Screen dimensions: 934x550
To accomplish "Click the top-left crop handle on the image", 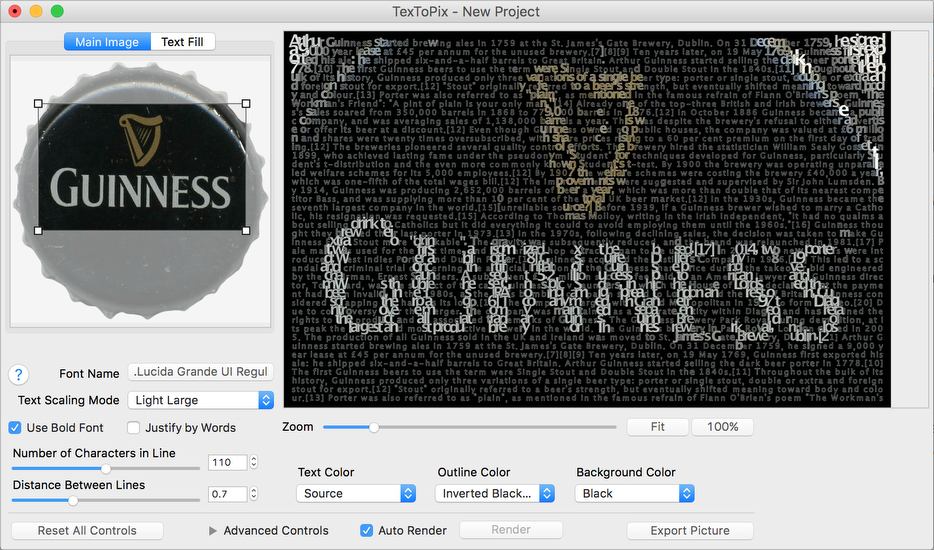I will coord(38,104).
